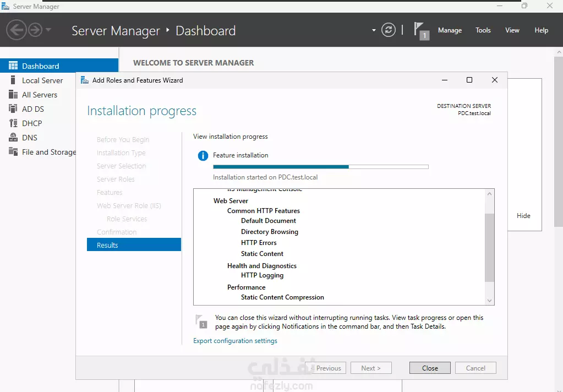Minimize the Add Roles and Features Wizard
The width and height of the screenshot is (563, 392).
point(445,80)
